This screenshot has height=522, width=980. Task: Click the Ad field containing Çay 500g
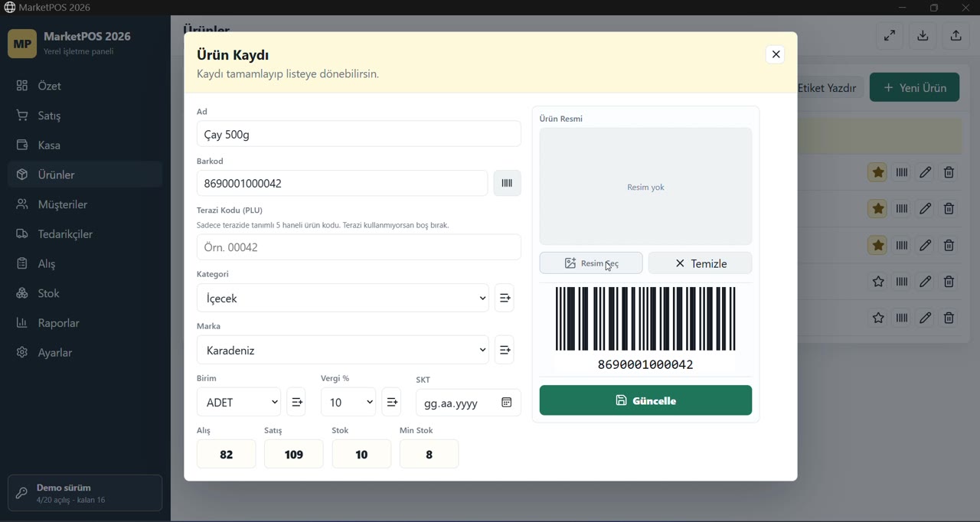[x=358, y=134]
